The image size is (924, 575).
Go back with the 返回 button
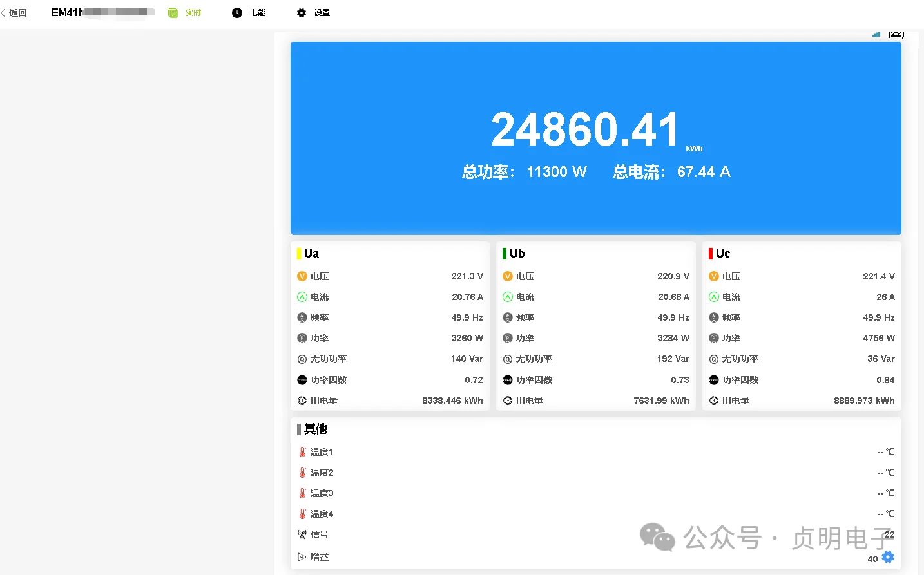tap(14, 13)
